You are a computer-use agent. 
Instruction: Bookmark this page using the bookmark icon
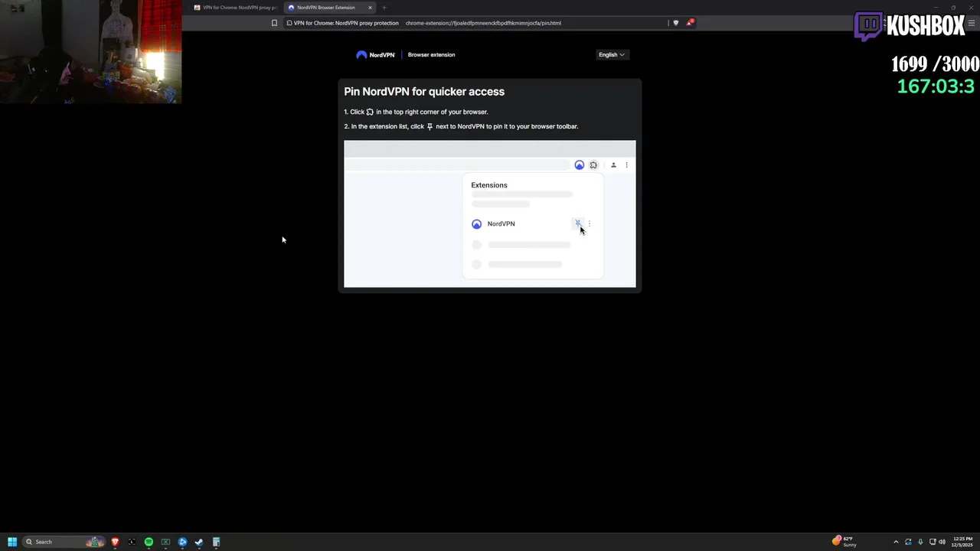274,23
